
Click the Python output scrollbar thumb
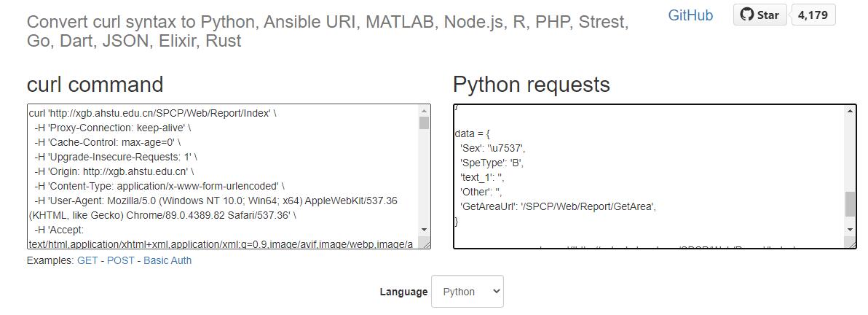pyautogui.click(x=850, y=204)
